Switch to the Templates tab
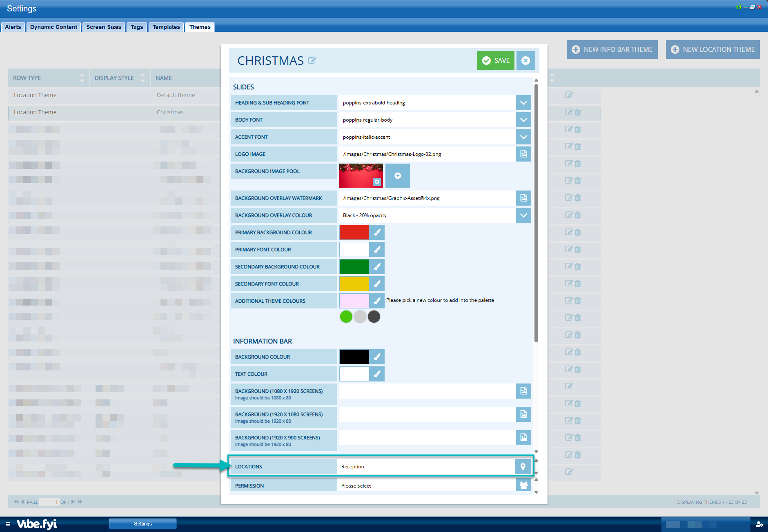Viewport: 768px width, 532px height. tap(166, 27)
